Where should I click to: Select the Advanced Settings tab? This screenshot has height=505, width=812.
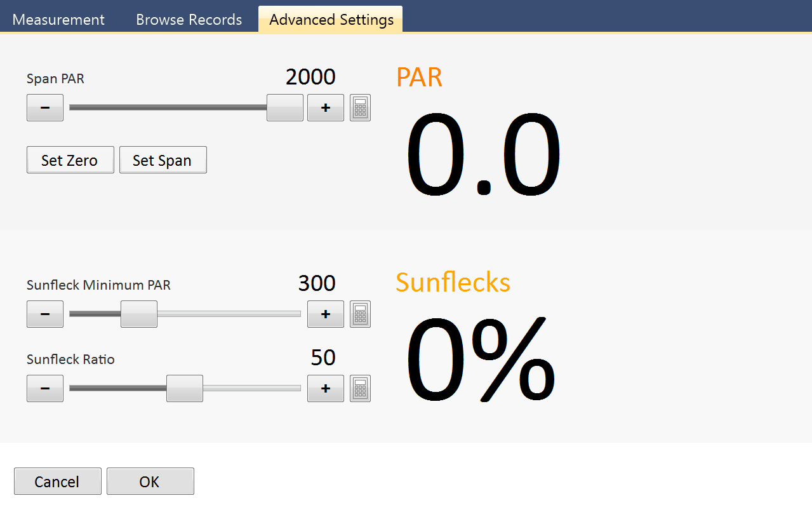331,20
